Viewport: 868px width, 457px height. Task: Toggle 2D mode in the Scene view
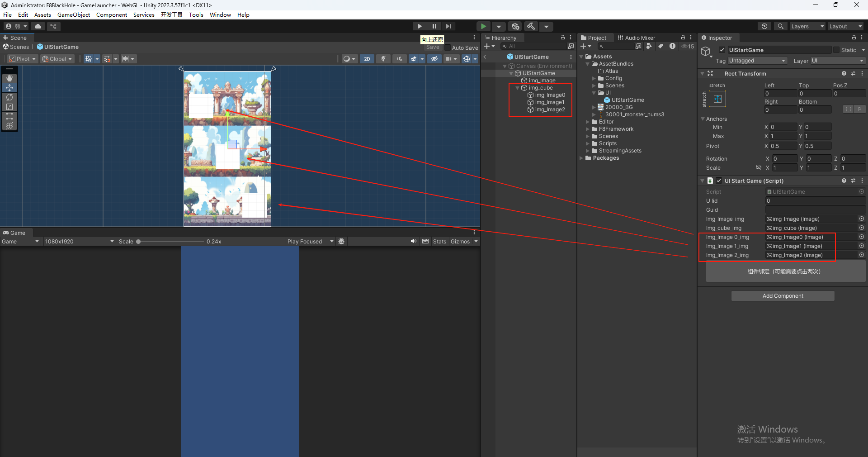click(367, 59)
